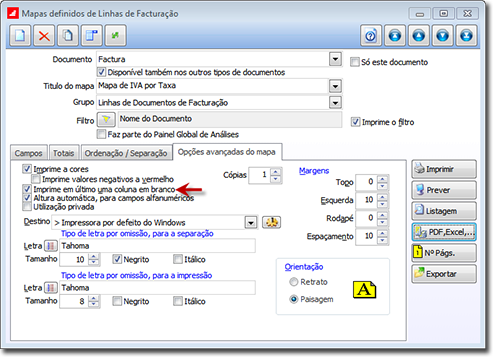Viewport: 496px width, 361px height.
Task: Toggle 'Imprime em último uma coluna em branco'
Action: point(27,189)
